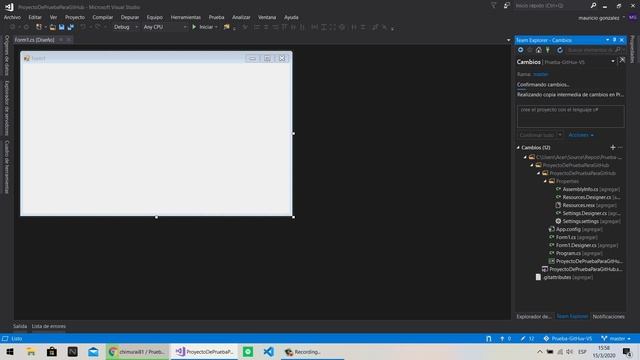Image resolution: width=640 pixels, height=360 pixels.
Task: Click the Team Explorer back arrow icon
Action: point(520,50)
